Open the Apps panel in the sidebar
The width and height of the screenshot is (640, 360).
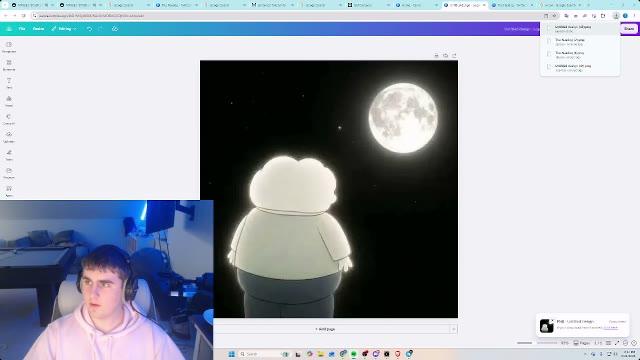tap(9, 191)
